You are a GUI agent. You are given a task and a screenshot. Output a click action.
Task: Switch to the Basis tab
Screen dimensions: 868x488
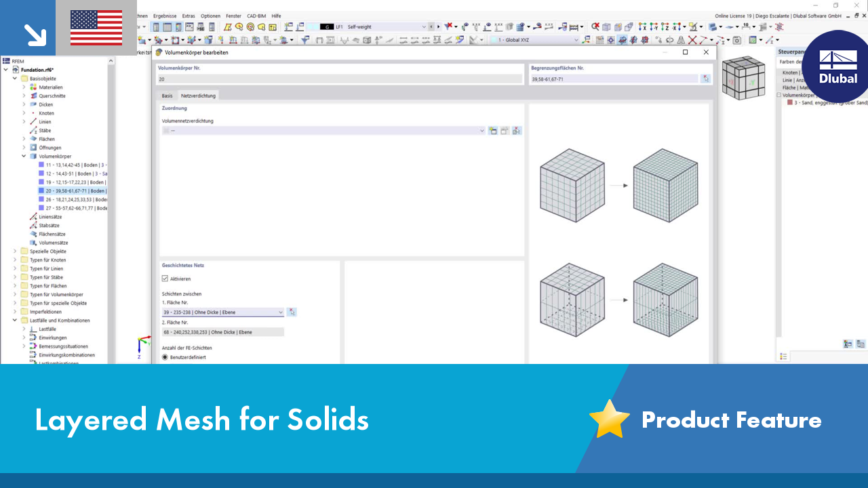[x=167, y=96]
